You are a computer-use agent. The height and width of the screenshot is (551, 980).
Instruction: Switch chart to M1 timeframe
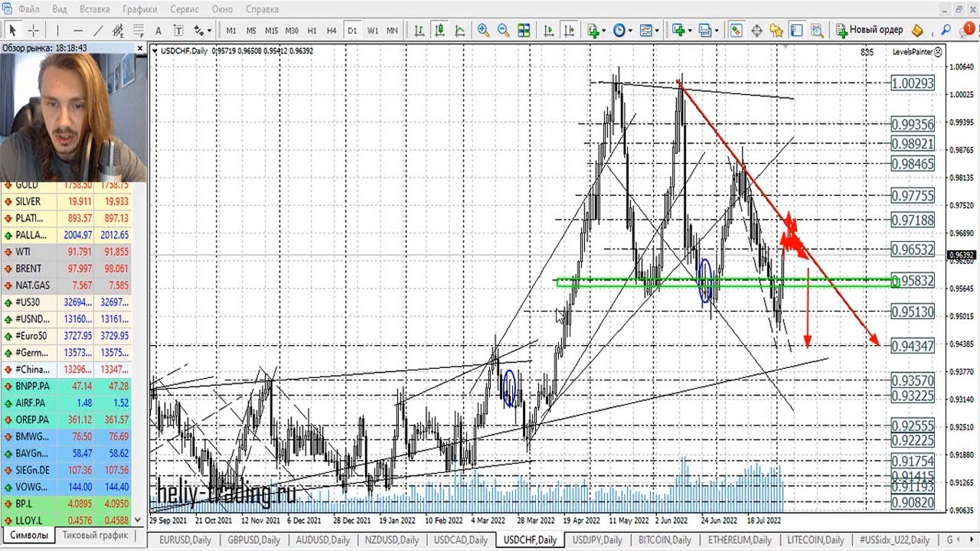pyautogui.click(x=231, y=31)
